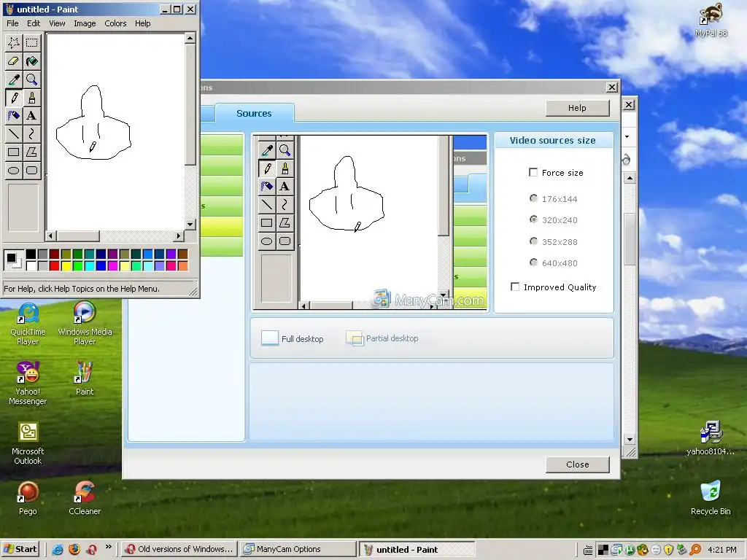Choose the Fill With Color bucket tool
The height and width of the screenshot is (560, 747).
32,61
